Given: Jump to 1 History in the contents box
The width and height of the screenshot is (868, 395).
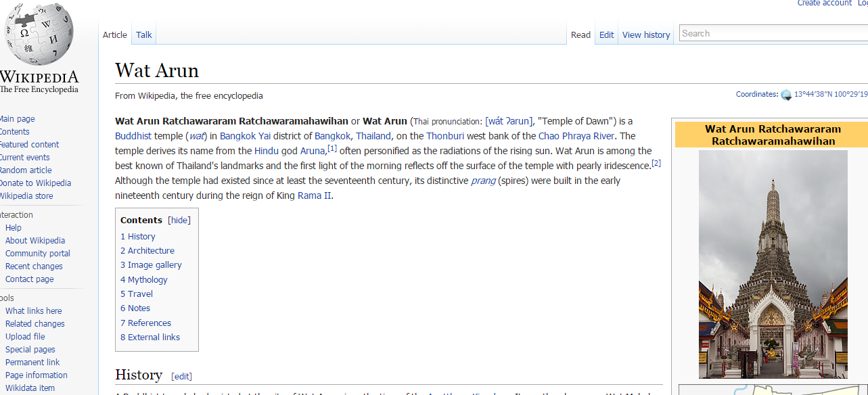Looking at the screenshot, I should [x=138, y=237].
